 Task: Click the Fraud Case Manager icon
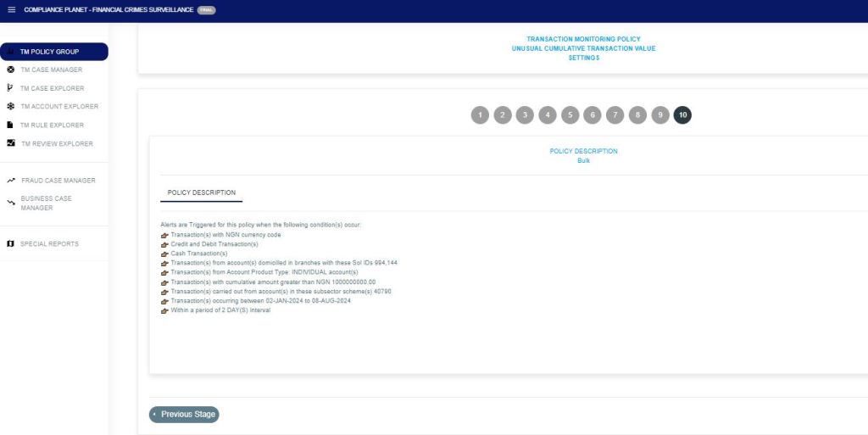click(x=10, y=180)
